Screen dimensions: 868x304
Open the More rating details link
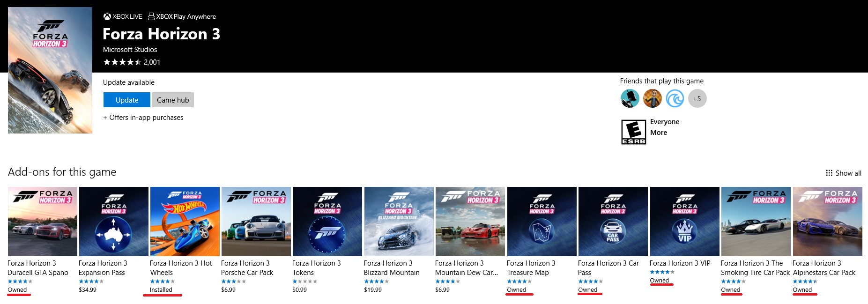tap(659, 133)
